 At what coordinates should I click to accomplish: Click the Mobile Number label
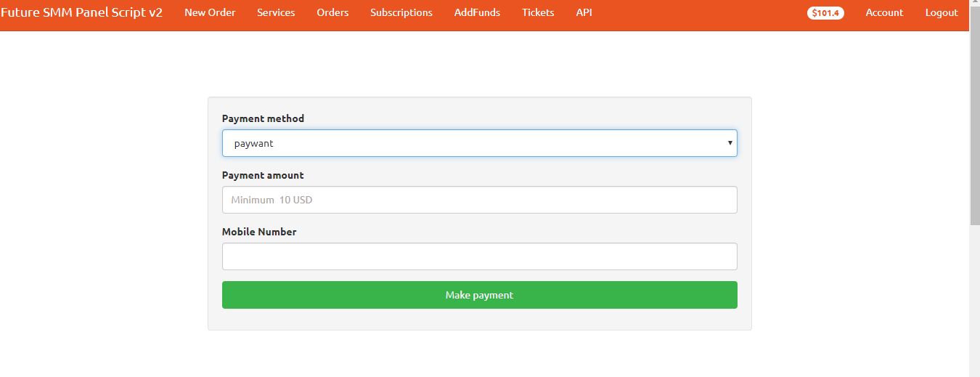point(259,232)
